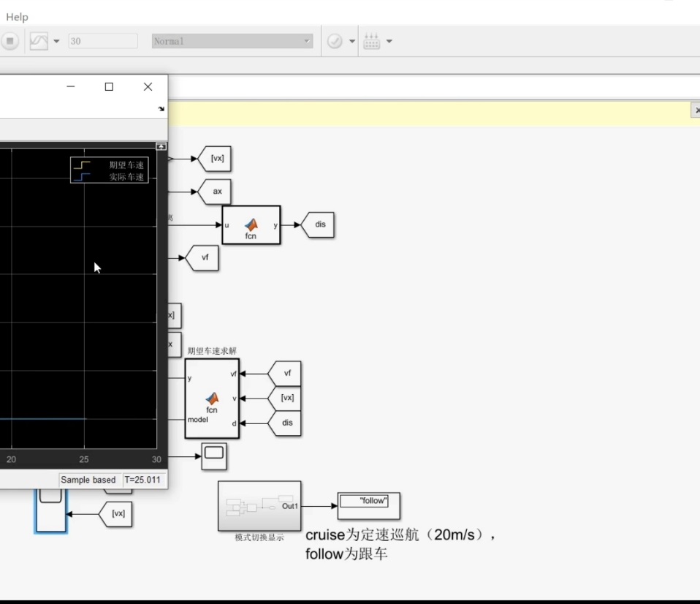This screenshot has height=604, width=700.
Task: Select the MATLAB fcn block with u and y ports
Action: 251,224
